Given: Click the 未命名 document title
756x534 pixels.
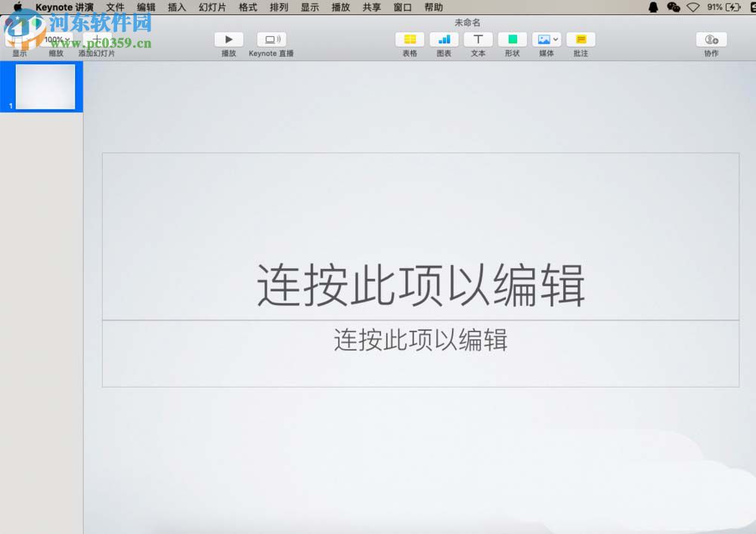Looking at the screenshot, I should pos(467,22).
